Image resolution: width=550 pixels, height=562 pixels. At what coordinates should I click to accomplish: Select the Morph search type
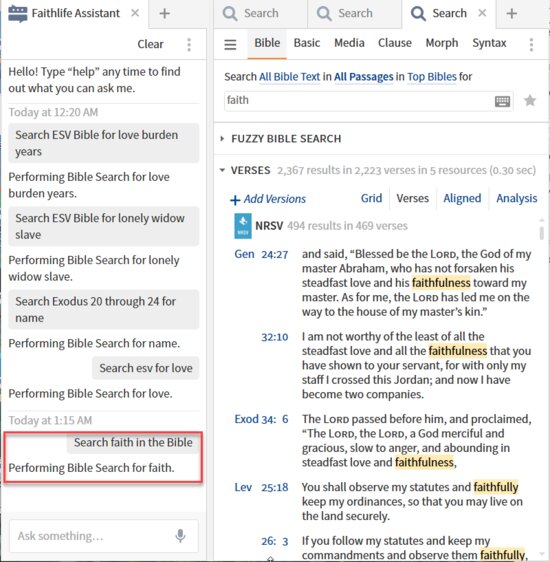click(x=442, y=43)
